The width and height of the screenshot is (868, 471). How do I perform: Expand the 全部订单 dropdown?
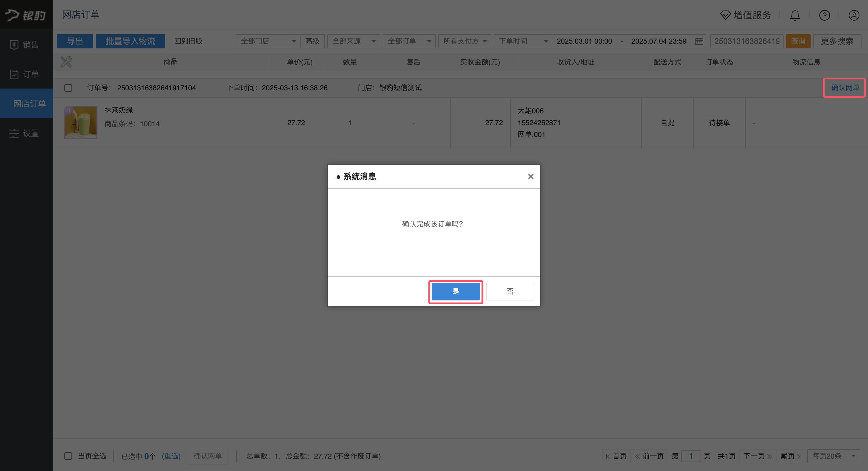pos(409,41)
